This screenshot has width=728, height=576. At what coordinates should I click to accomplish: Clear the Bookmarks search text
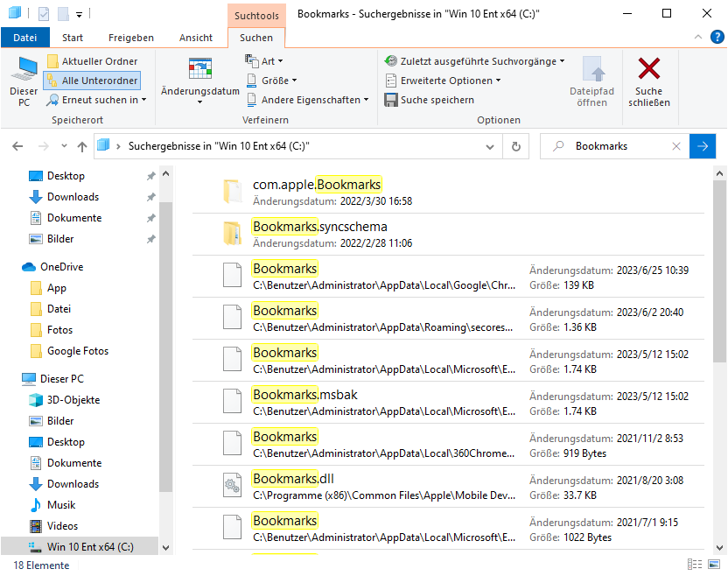click(x=676, y=146)
